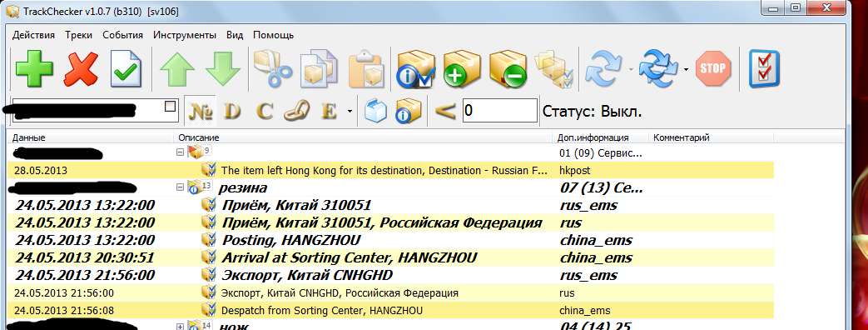This screenshot has width=868, height=330.
Task: Click the Комментарий column header
Action: 712,137
